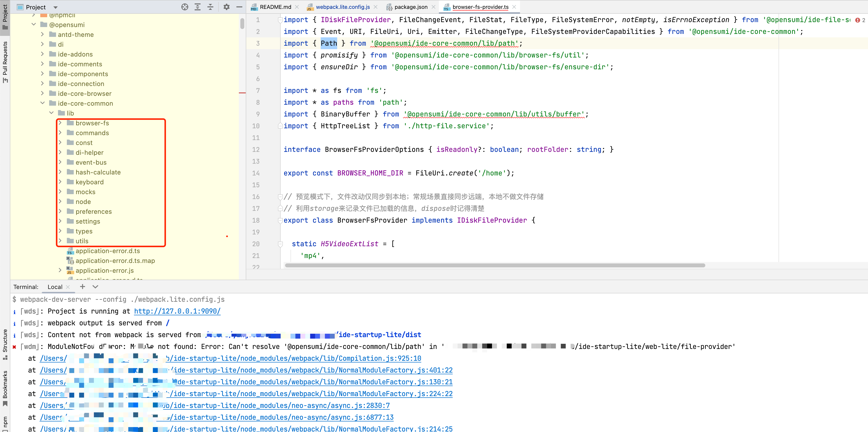The height and width of the screenshot is (432, 868).
Task: Collapse the ide-core-common folder
Action: 43,103
